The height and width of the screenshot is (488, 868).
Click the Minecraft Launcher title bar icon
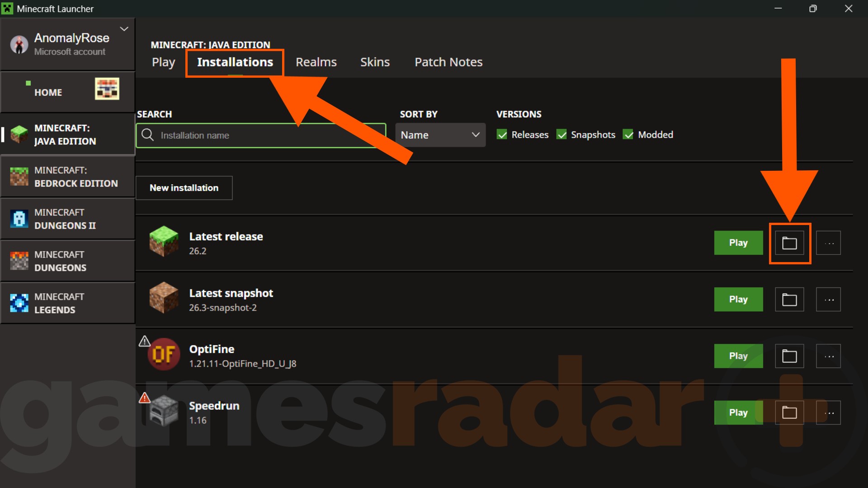(7, 9)
